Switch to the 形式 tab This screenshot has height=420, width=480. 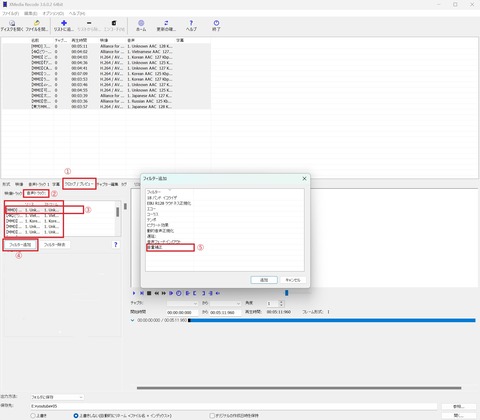tap(6, 184)
